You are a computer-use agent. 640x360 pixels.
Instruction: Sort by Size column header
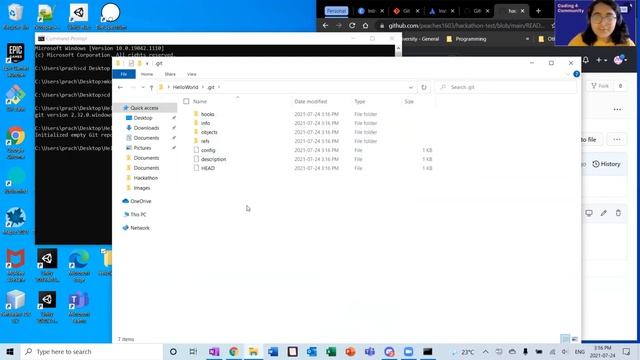click(409, 101)
